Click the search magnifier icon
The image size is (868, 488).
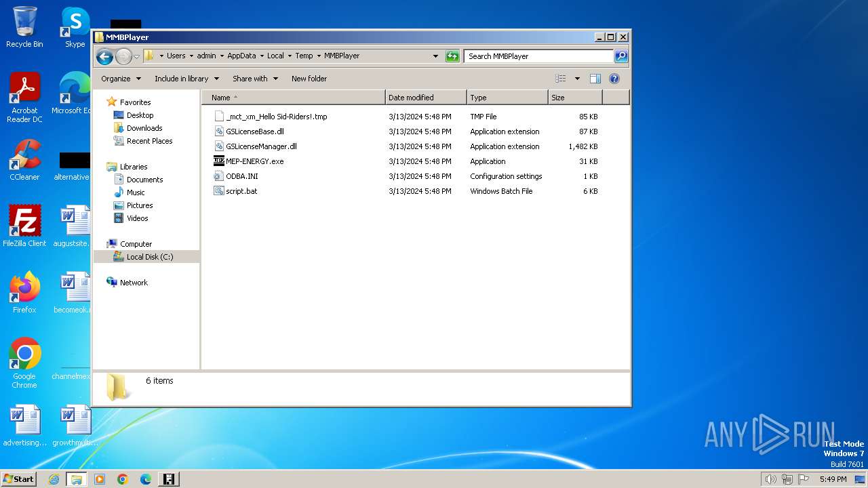620,56
